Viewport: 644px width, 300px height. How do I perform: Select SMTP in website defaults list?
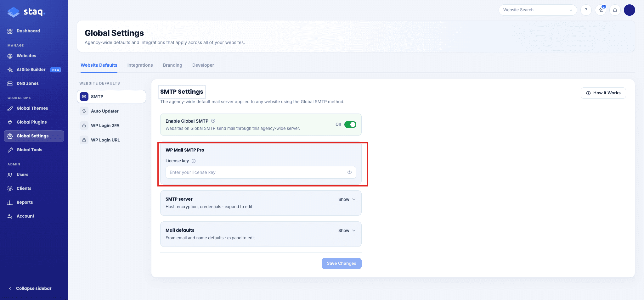pos(111,97)
